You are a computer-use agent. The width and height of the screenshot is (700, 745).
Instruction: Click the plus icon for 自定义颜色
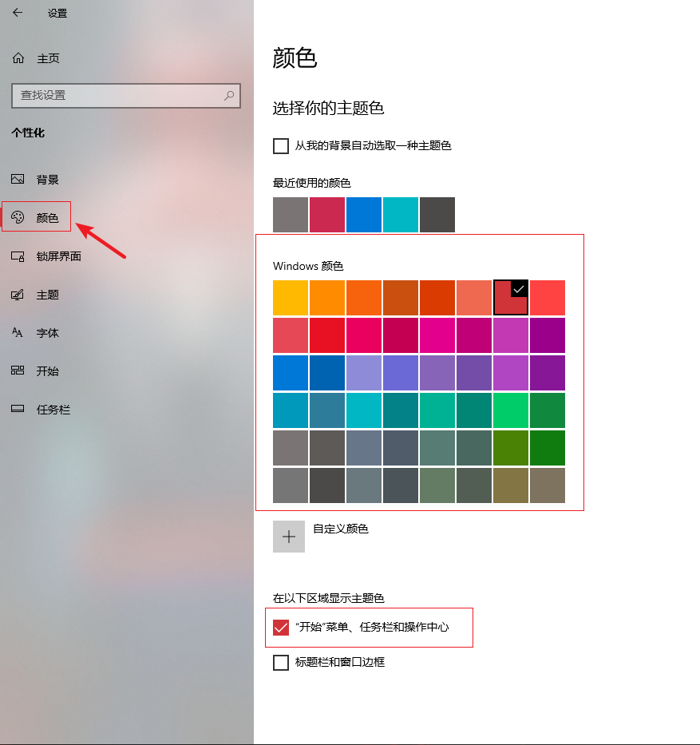[289, 537]
